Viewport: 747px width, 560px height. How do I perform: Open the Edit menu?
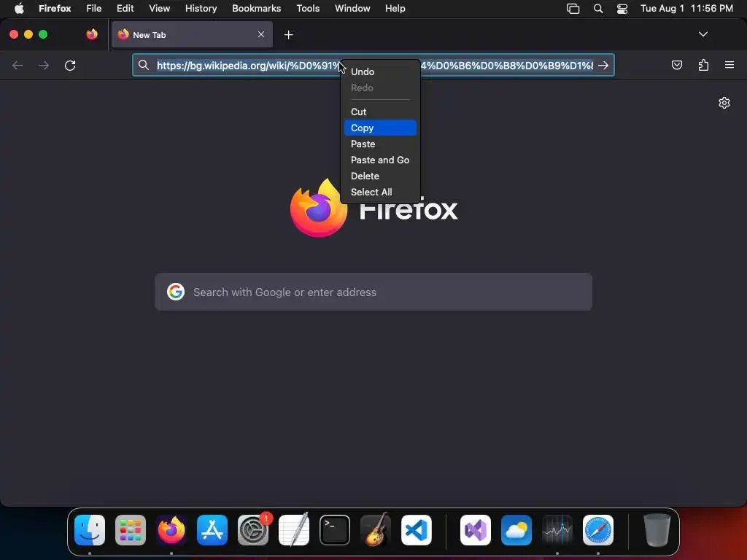pos(125,9)
